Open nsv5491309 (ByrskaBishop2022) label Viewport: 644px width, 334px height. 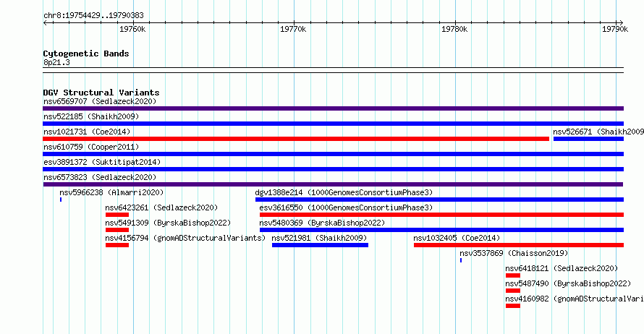pyautogui.click(x=168, y=223)
